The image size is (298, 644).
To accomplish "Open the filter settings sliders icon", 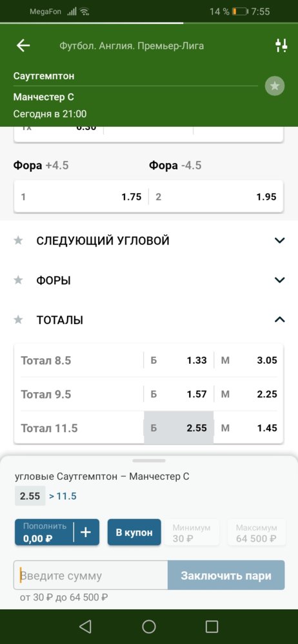I will 281,46.
